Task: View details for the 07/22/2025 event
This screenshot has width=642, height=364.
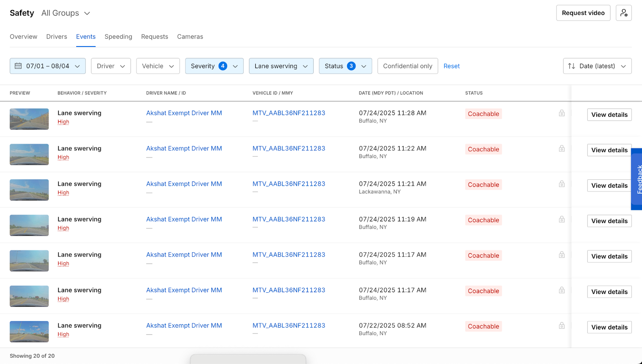Action: tap(609, 327)
